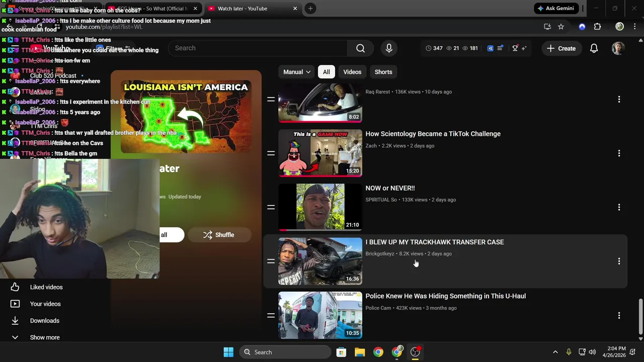Click the Create button
The height and width of the screenshot is (362, 644).
pos(561,48)
